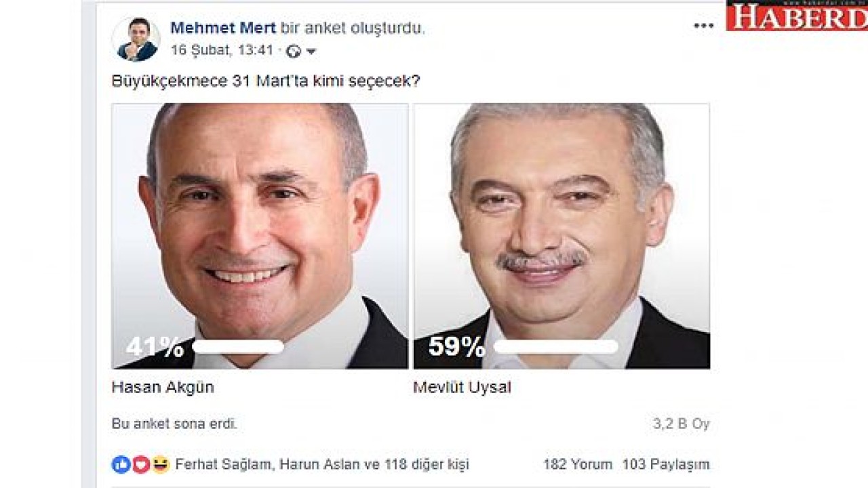868x488 pixels.
Task: View the 3,2 B Oy vote count
Action: tap(681, 424)
